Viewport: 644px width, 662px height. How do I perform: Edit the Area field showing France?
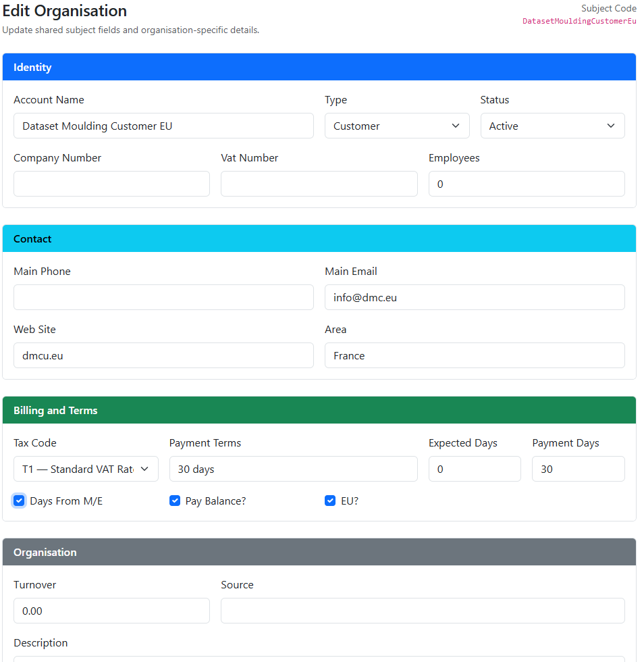(475, 355)
